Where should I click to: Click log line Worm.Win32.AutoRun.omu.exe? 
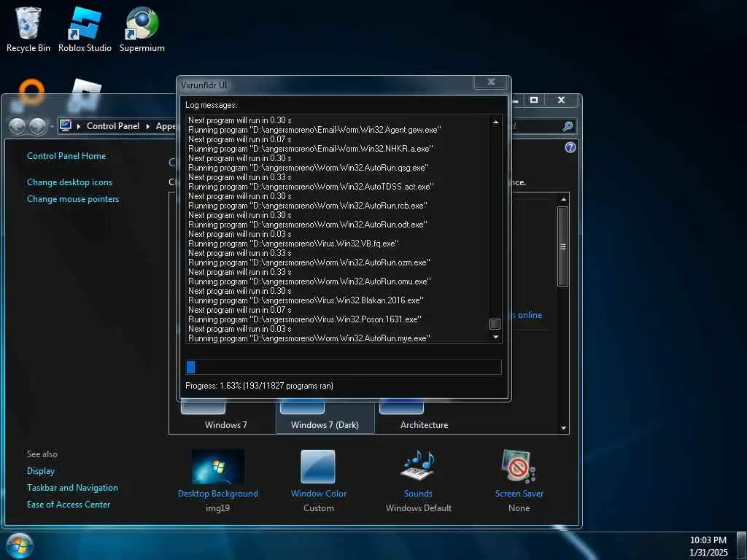(x=309, y=281)
